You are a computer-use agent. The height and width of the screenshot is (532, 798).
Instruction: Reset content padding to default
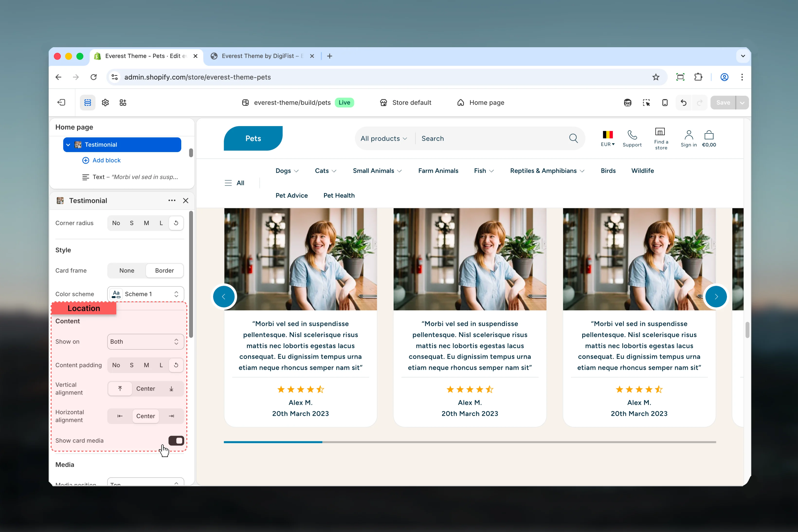tap(176, 365)
